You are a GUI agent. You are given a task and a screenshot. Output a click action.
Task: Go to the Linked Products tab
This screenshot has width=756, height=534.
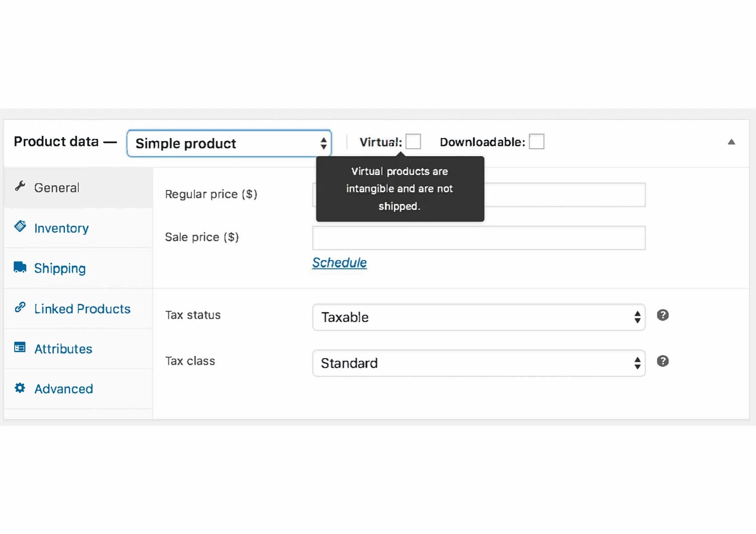click(x=82, y=309)
